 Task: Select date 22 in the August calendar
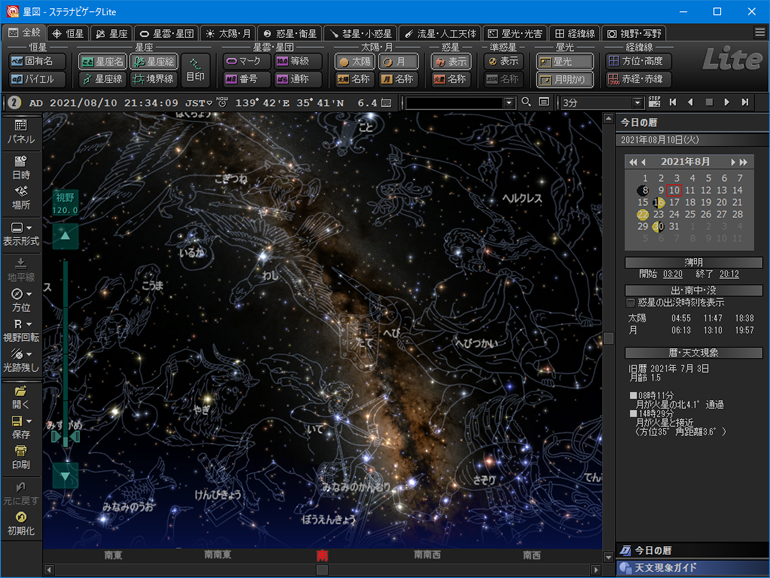[x=643, y=215]
